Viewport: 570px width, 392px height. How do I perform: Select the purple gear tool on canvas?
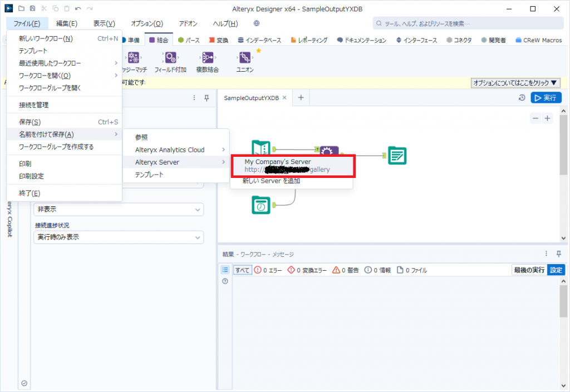[x=330, y=151]
